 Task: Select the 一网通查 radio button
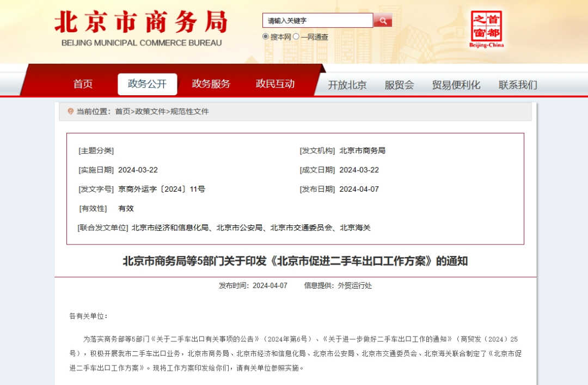point(296,37)
